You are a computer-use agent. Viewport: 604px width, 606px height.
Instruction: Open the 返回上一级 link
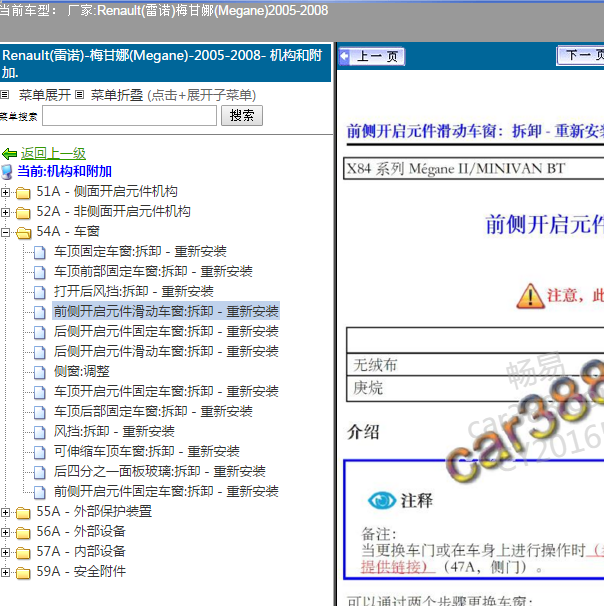[53, 154]
